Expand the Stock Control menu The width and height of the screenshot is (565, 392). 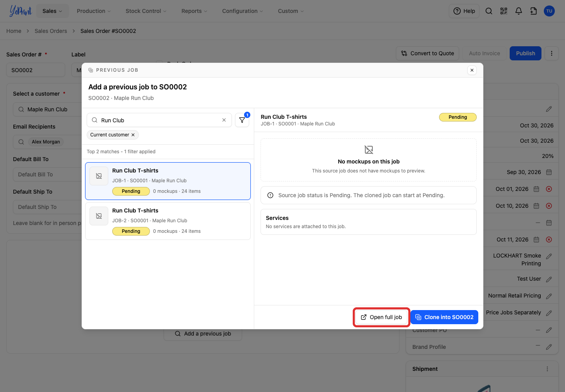pos(146,11)
